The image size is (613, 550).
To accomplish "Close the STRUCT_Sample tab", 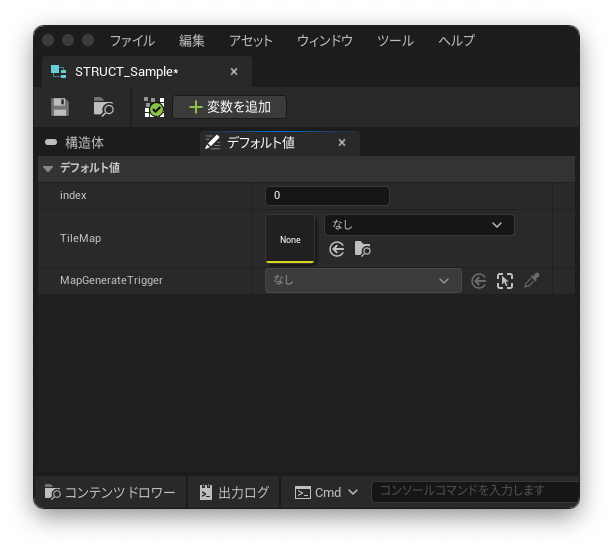I will pos(234,72).
